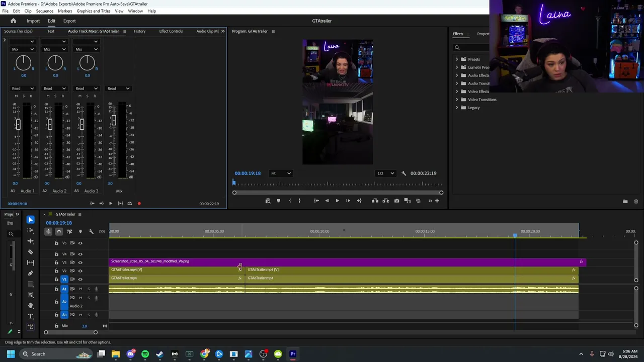Open the 1/2 playback resolution dropdown
The image size is (644, 362).
[x=386, y=173]
